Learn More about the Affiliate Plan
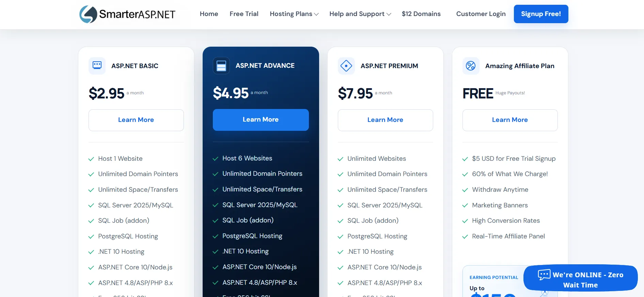644x297 pixels. 510,120
